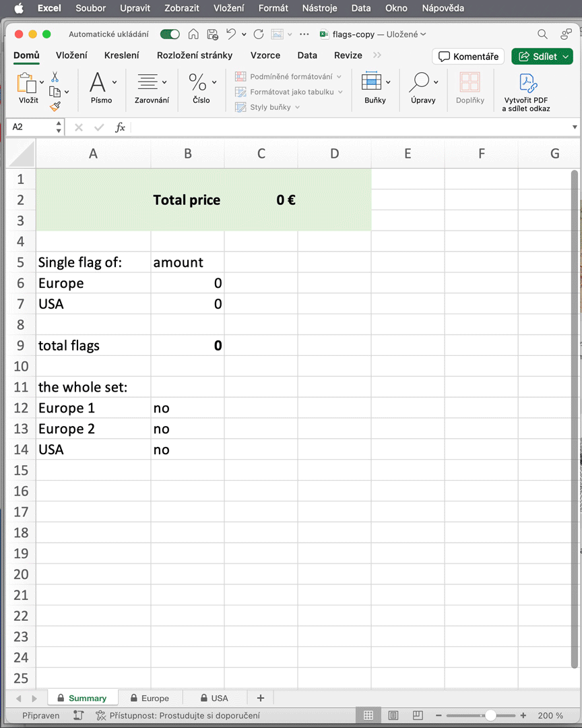Click the zoom slider in status bar
Viewport: 582px width, 728px height.
click(490, 715)
